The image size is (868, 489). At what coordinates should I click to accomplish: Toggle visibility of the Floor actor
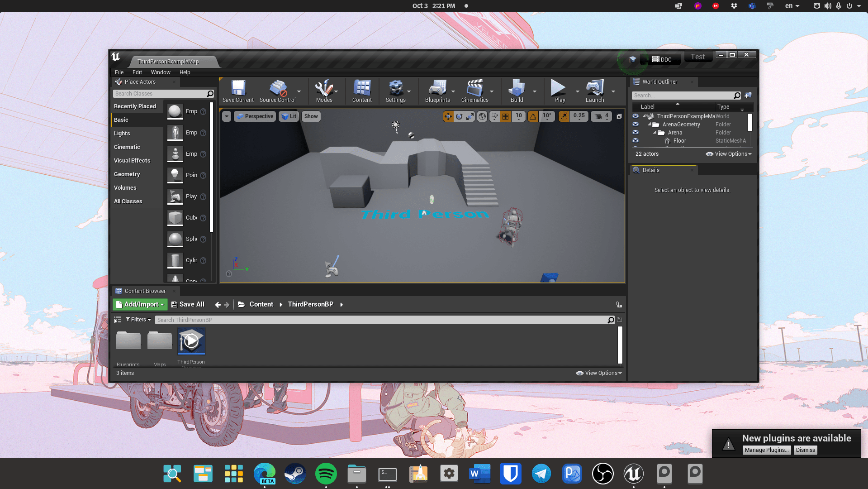pyautogui.click(x=636, y=141)
